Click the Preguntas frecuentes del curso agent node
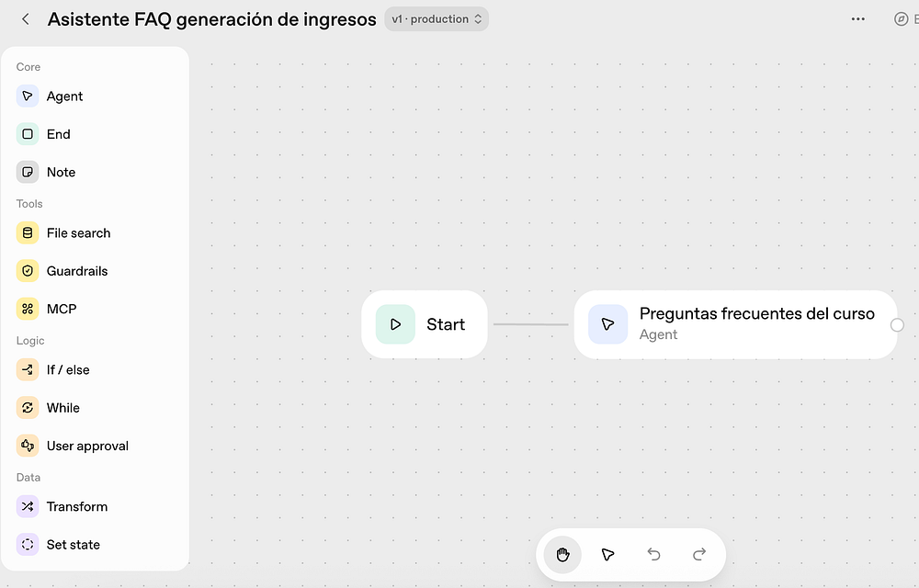Screen dimensions: 919x588 tap(735, 324)
